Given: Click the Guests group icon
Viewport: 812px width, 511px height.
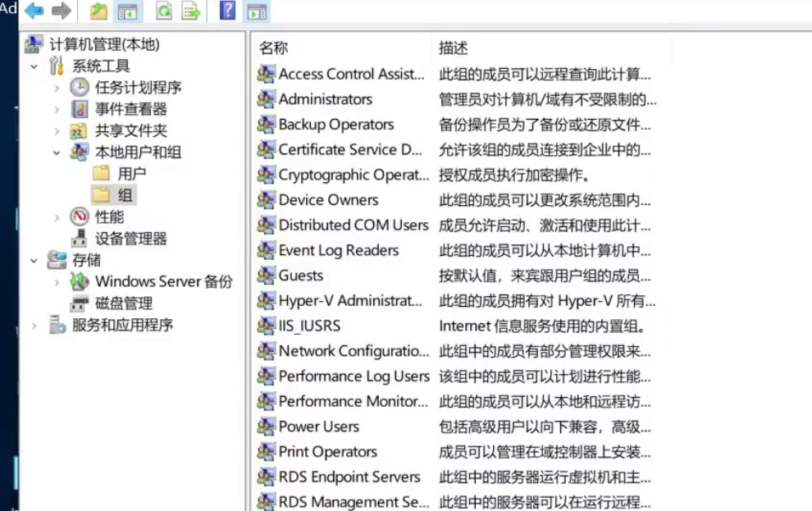Looking at the screenshot, I should [x=267, y=275].
